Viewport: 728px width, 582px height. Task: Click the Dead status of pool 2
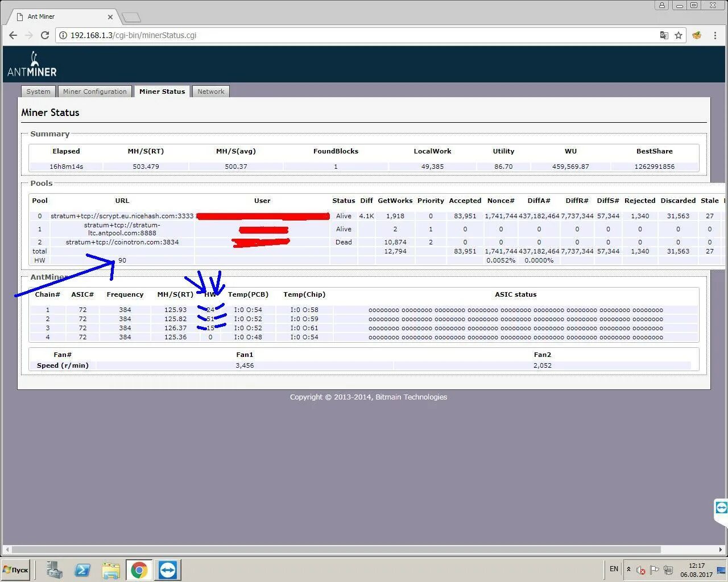(x=344, y=242)
